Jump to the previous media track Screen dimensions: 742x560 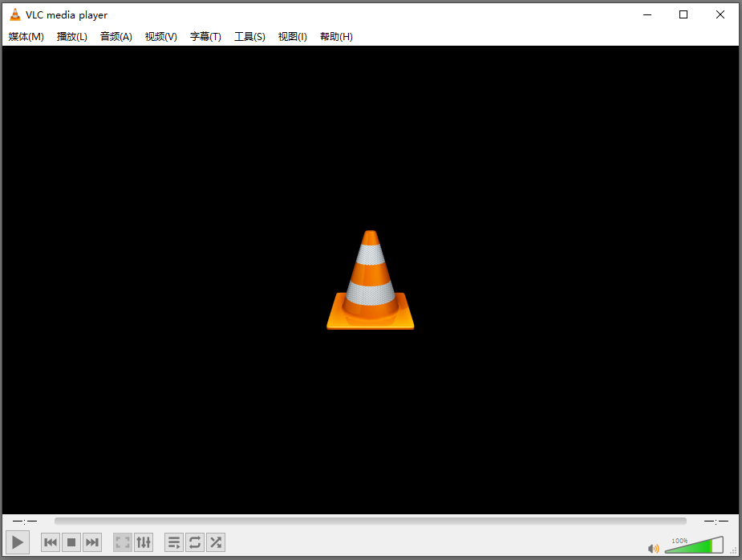pos(51,542)
